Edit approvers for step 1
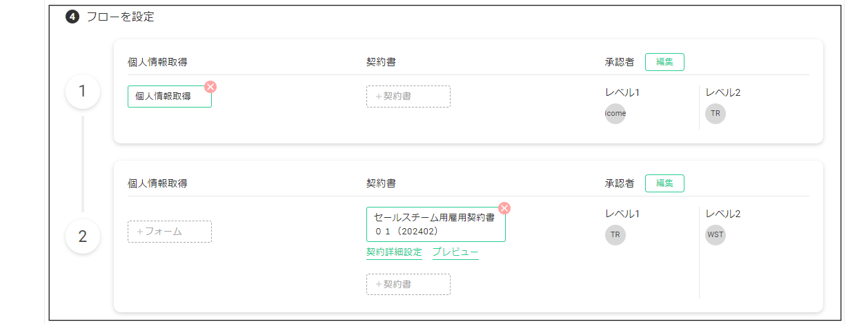The width and height of the screenshot is (868, 324). (x=664, y=62)
